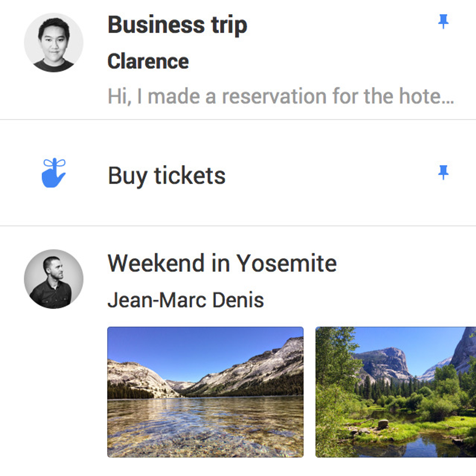View the lake and granite mountains photo

point(205,392)
